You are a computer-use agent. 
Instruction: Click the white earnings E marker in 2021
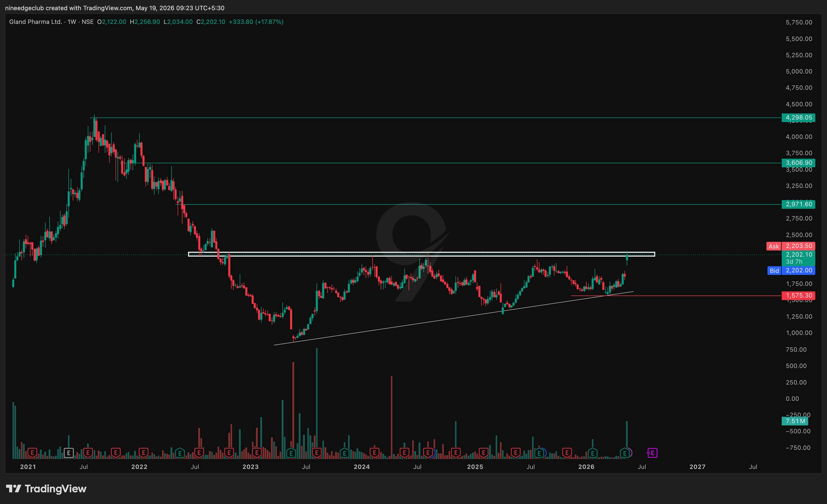click(x=68, y=453)
